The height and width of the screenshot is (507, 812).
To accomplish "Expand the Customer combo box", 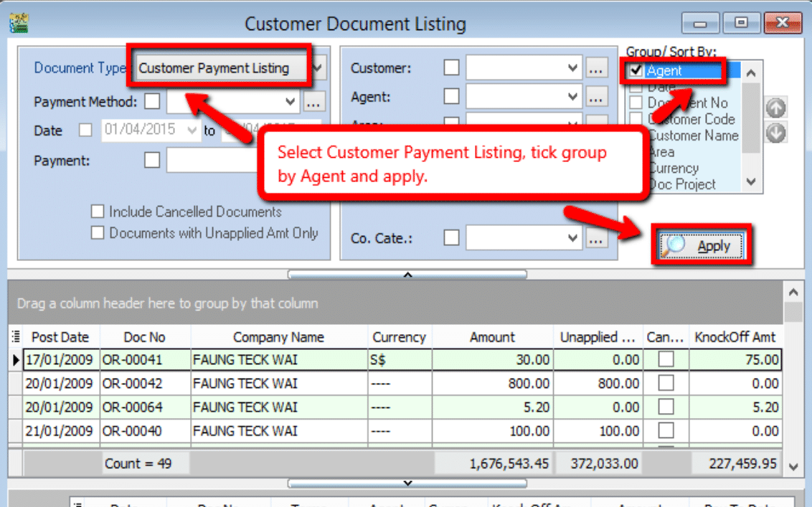I will pyautogui.click(x=572, y=69).
